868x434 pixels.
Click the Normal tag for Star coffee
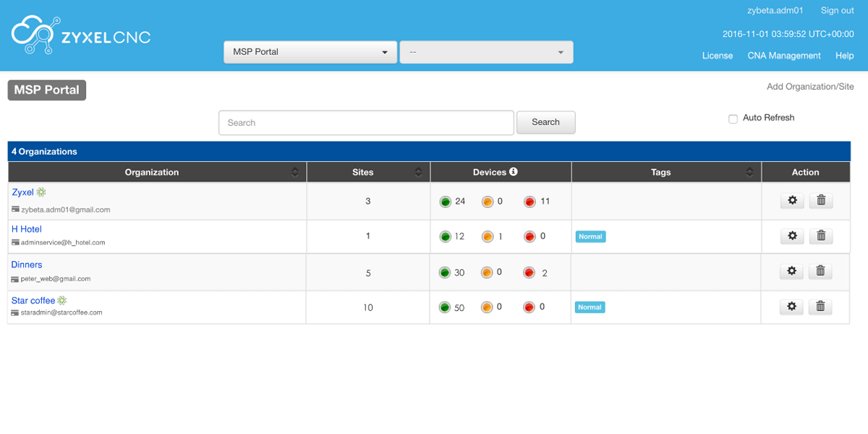[590, 307]
